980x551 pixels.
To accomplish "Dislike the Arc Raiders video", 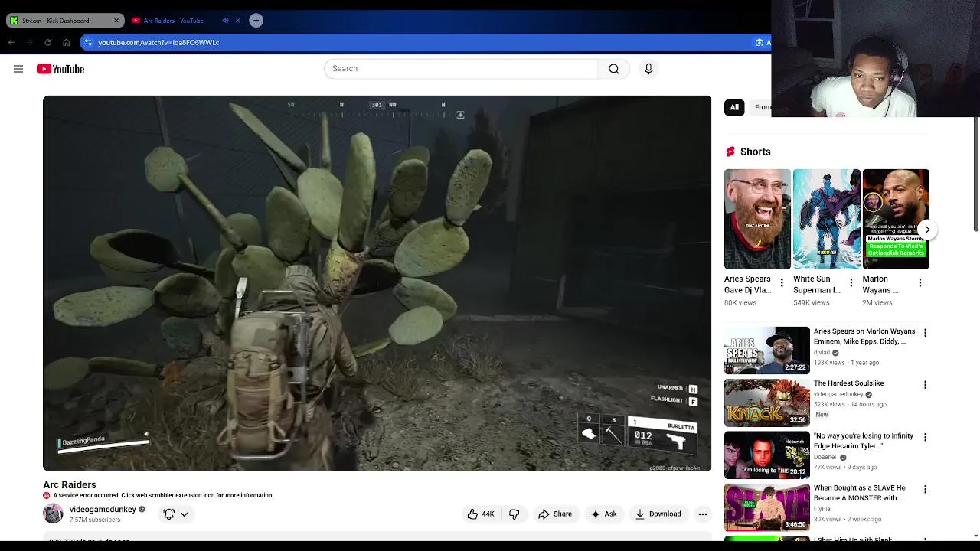I will (x=514, y=514).
